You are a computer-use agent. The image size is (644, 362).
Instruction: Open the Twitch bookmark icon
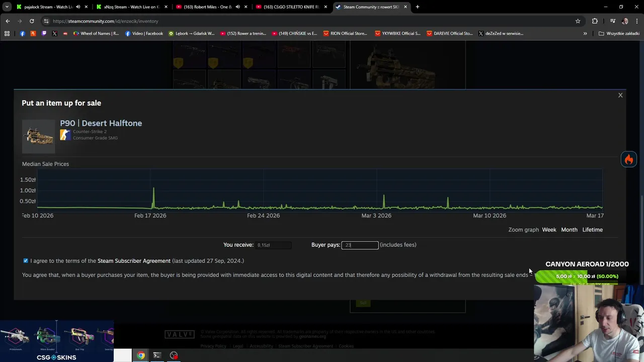(44, 33)
